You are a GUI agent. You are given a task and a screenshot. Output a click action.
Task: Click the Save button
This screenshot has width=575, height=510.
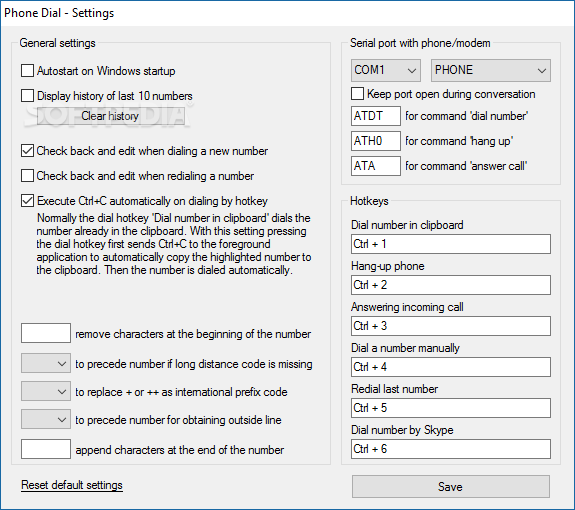click(451, 487)
